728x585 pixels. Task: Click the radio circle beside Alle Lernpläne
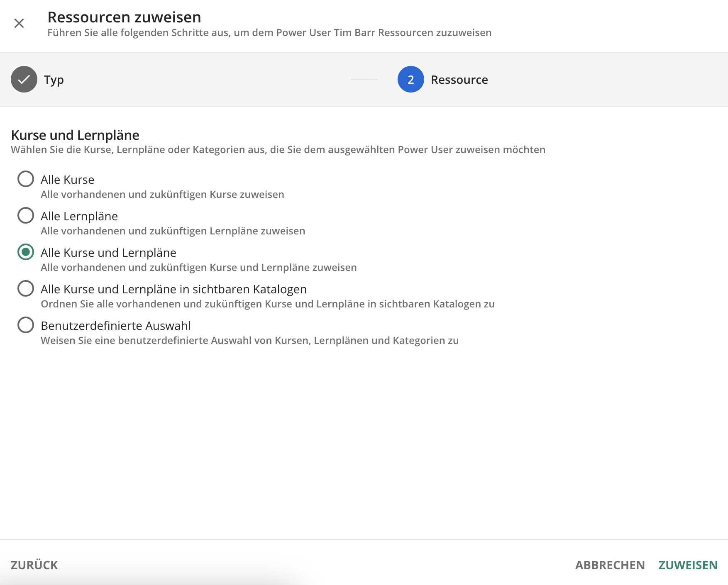coord(25,215)
